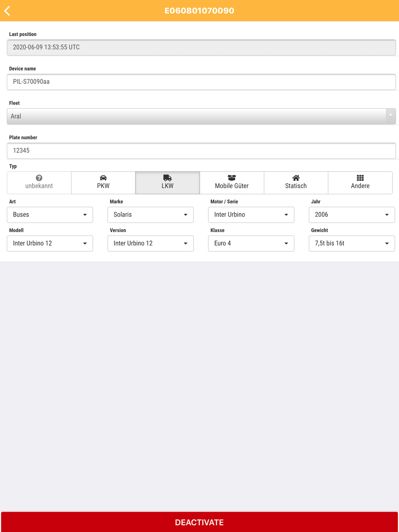
Task: Pick the Mobile Güter box type
Action: pos(232,183)
